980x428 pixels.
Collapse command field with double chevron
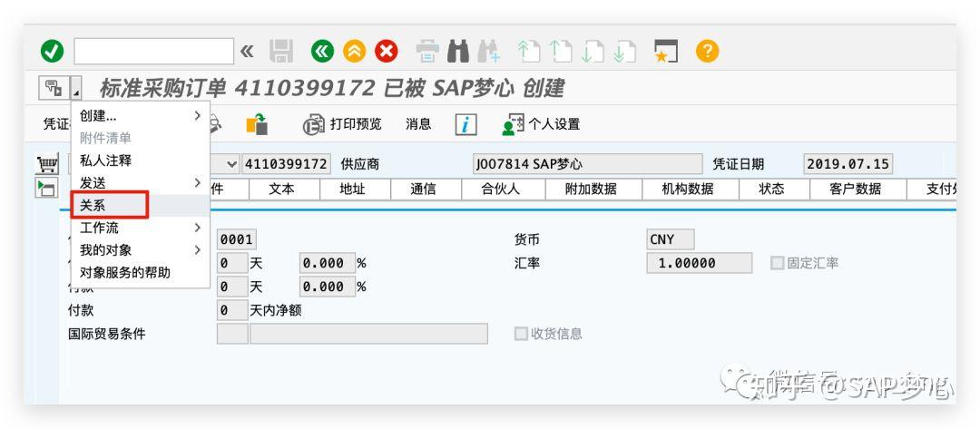(248, 52)
